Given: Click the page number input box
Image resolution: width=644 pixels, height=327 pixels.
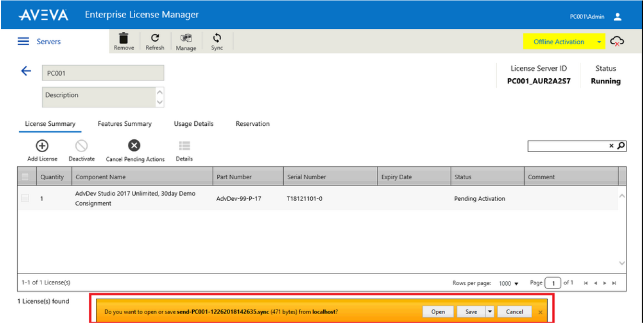Looking at the screenshot, I should 552,283.
